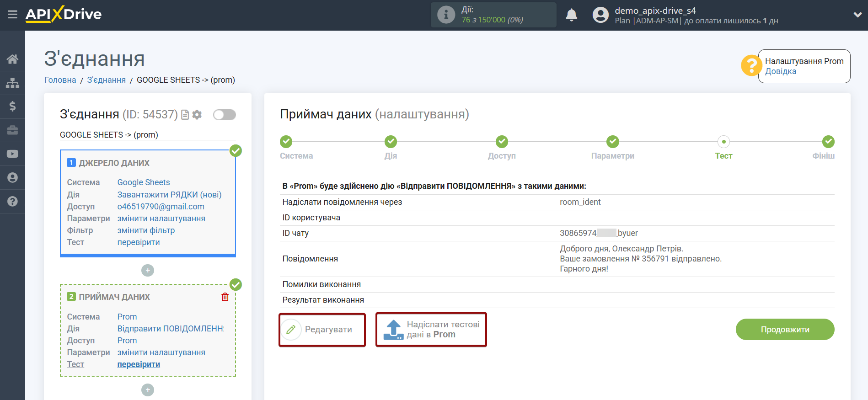Click the Повідомлення message text
868x400 pixels.
pos(641,259)
